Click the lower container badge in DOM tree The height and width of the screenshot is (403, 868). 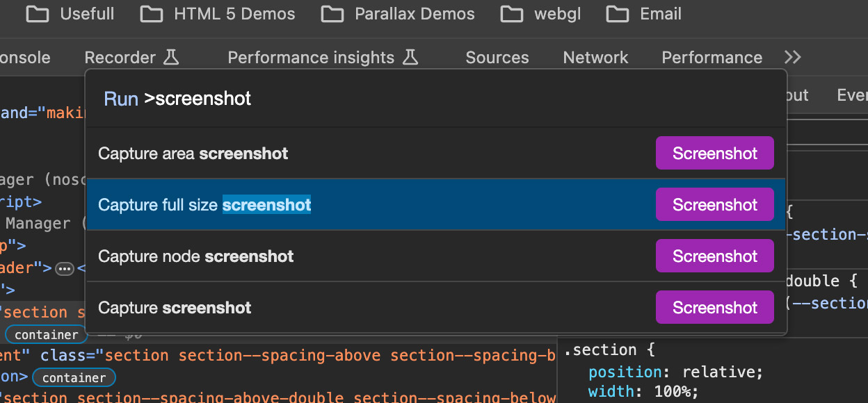(x=74, y=378)
